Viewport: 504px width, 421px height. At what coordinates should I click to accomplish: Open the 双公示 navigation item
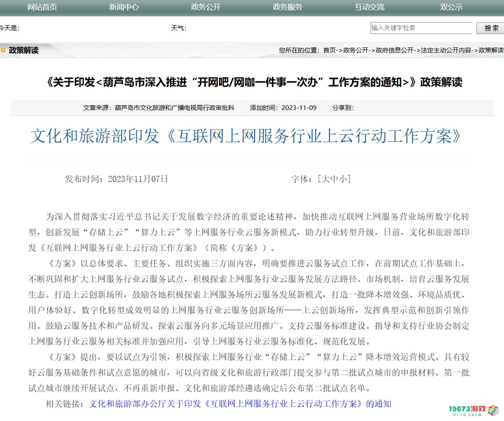(x=451, y=7)
